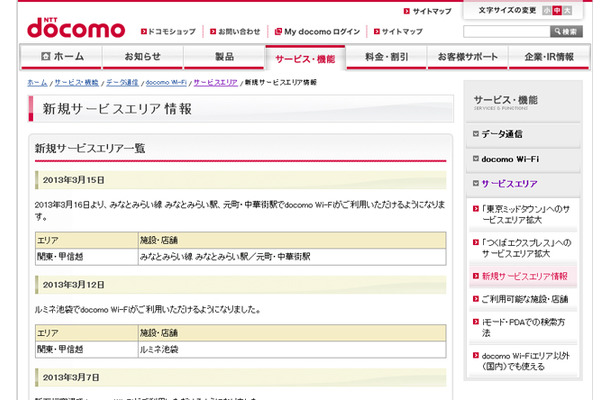Image resolution: width=610 pixels, height=400 pixels.
Task: Click the NTT docomo logo
Action: (x=76, y=28)
